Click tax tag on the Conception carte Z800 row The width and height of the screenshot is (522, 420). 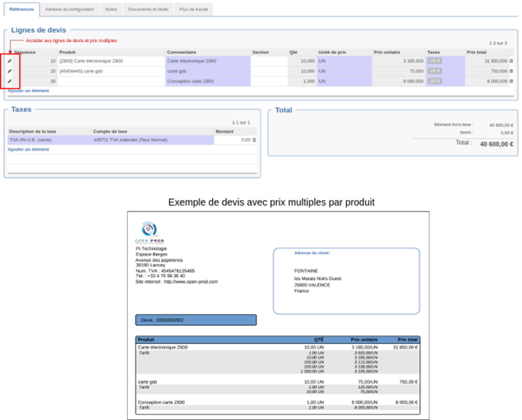coord(435,81)
